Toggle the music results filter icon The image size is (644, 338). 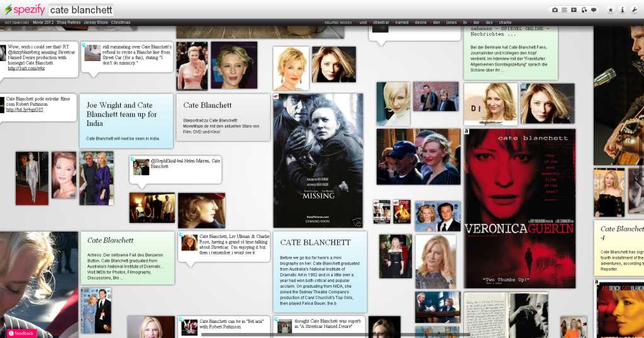pos(584,10)
